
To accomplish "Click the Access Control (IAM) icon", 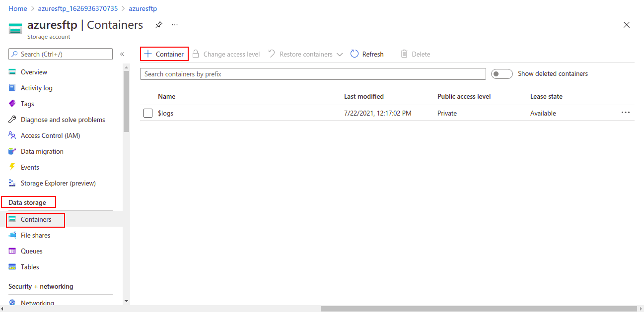I will [x=12, y=135].
